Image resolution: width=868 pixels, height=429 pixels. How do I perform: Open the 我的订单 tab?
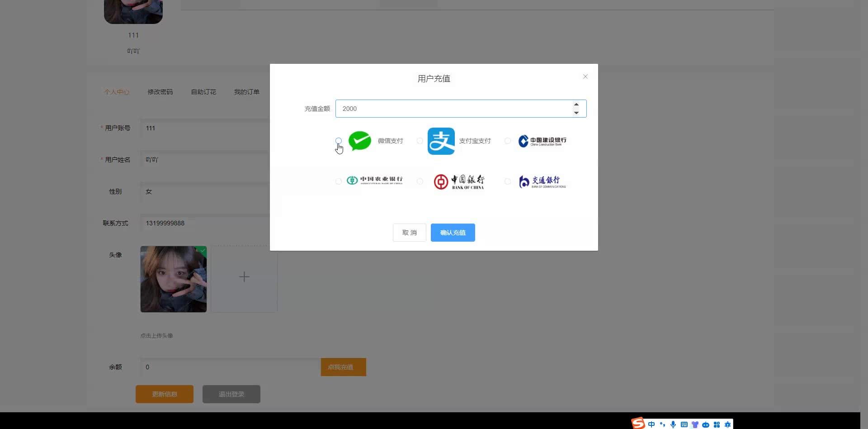click(247, 92)
